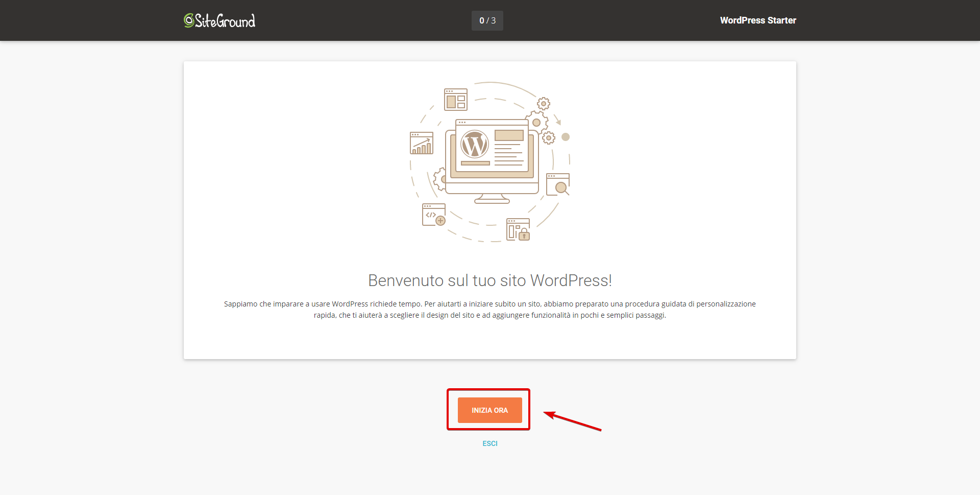Image resolution: width=980 pixels, height=495 pixels.
Task: Click the monitor stand in the illustration
Action: (x=492, y=199)
